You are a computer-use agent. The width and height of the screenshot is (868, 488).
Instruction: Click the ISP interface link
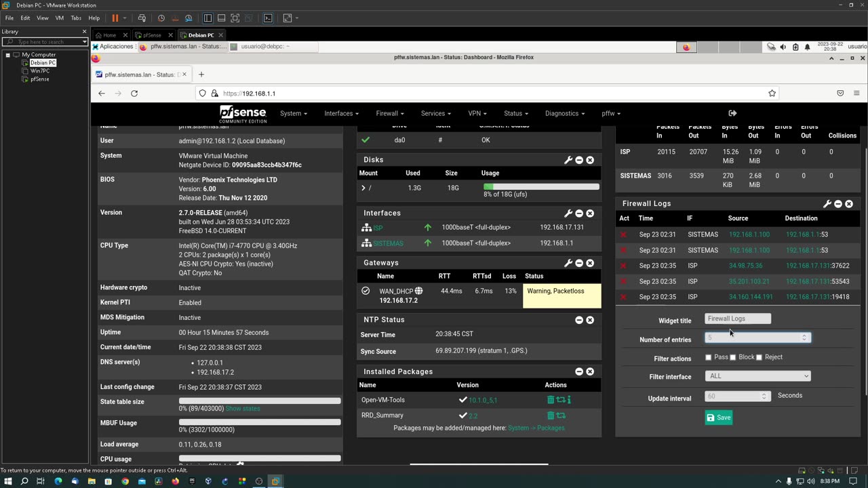tap(378, 228)
